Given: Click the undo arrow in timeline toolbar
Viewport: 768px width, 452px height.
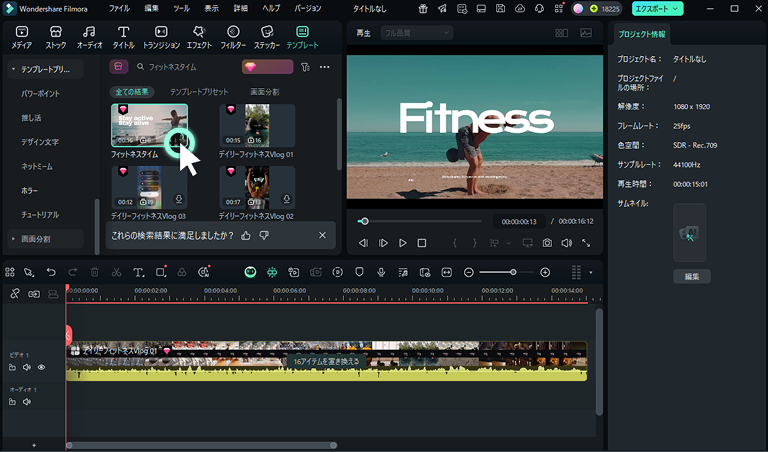Looking at the screenshot, I should point(51,272).
